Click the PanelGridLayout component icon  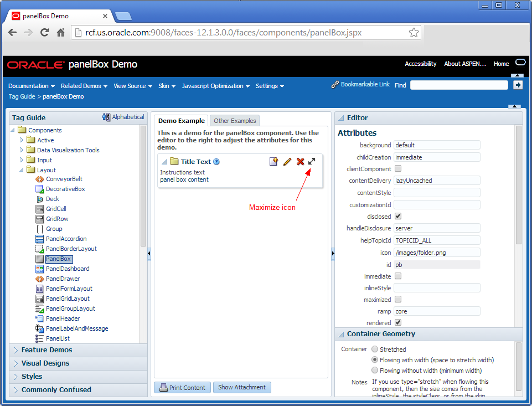pyautogui.click(x=40, y=299)
